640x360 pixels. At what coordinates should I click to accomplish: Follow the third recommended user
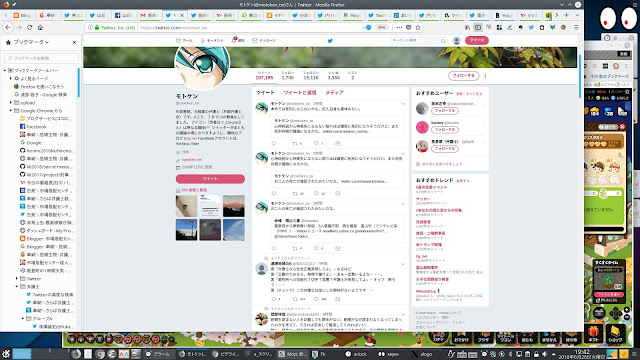[444, 149]
